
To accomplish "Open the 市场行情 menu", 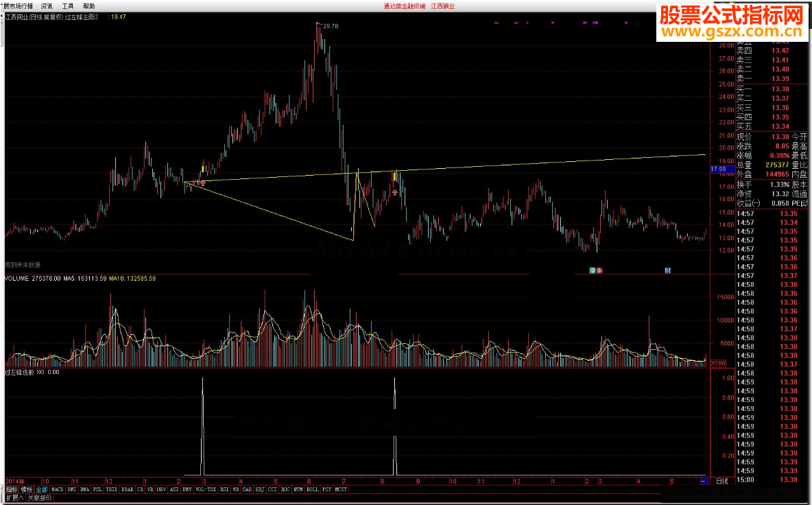I will [x=19, y=6].
